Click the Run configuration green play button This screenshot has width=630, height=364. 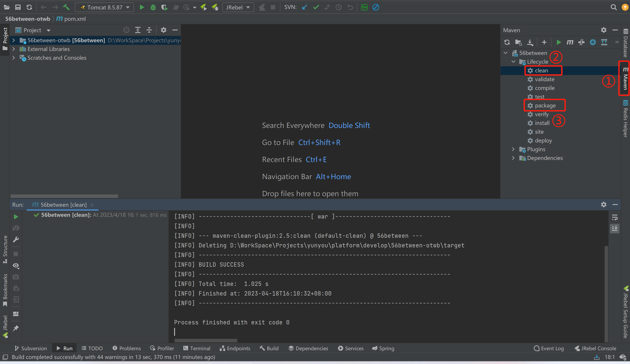(x=141, y=7)
